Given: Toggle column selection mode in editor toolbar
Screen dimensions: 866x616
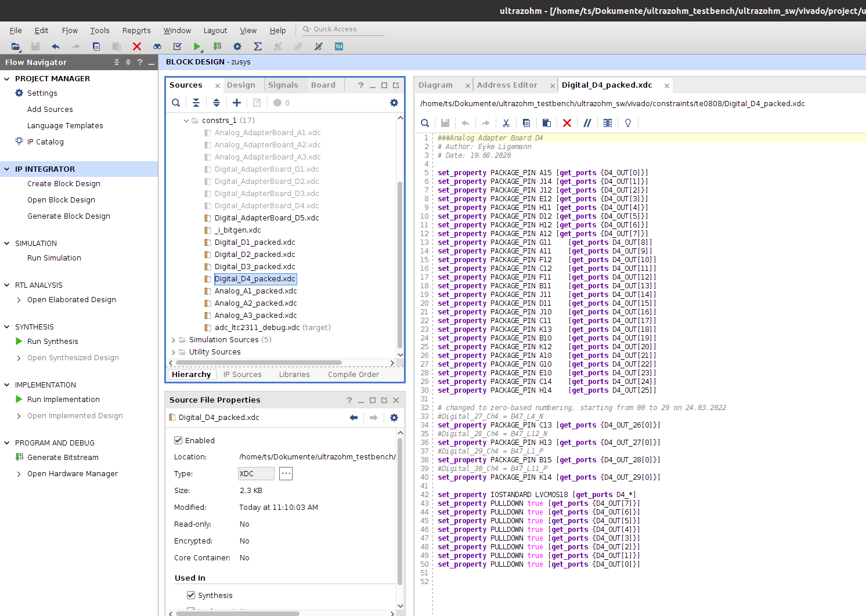Looking at the screenshot, I should coord(608,123).
